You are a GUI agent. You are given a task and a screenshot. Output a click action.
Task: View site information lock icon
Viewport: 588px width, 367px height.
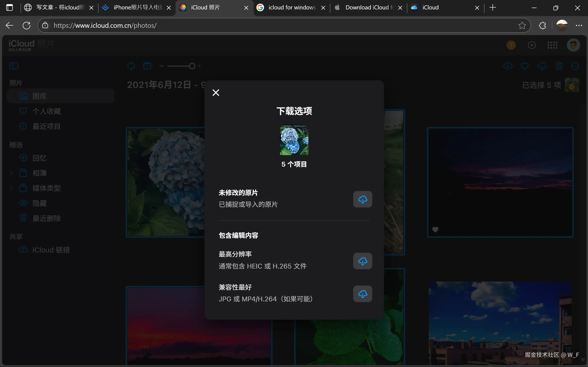(x=45, y=25)
